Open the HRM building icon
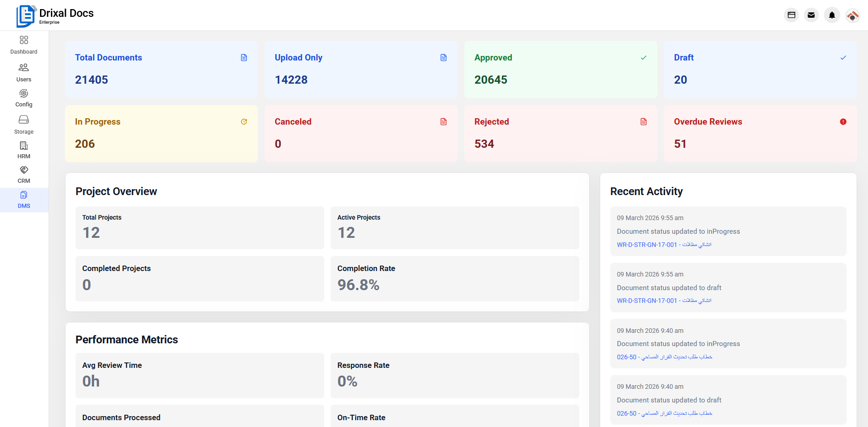Screen dimensions: 868x427 pyautogui.click(x=23, y=146)
